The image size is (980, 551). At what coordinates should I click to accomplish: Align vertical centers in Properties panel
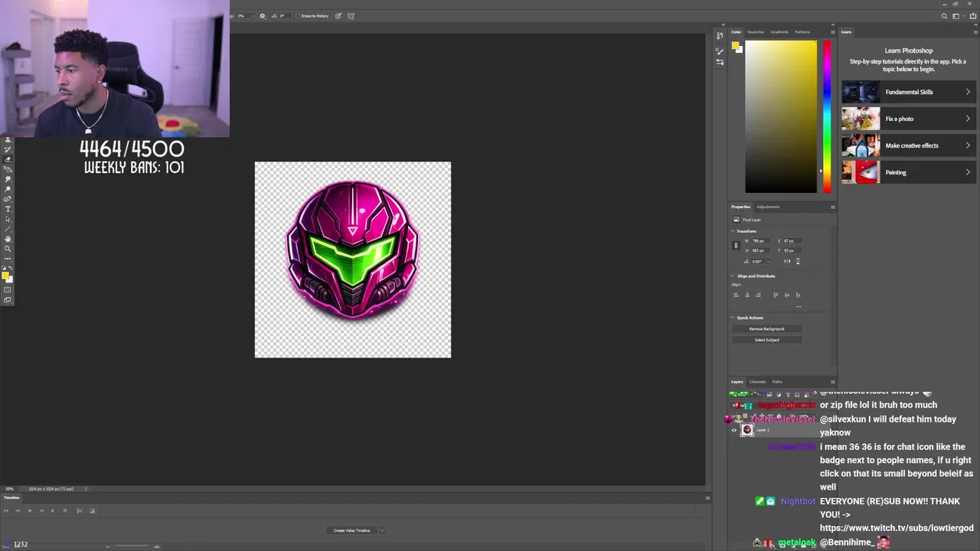[x=787, y=295]
